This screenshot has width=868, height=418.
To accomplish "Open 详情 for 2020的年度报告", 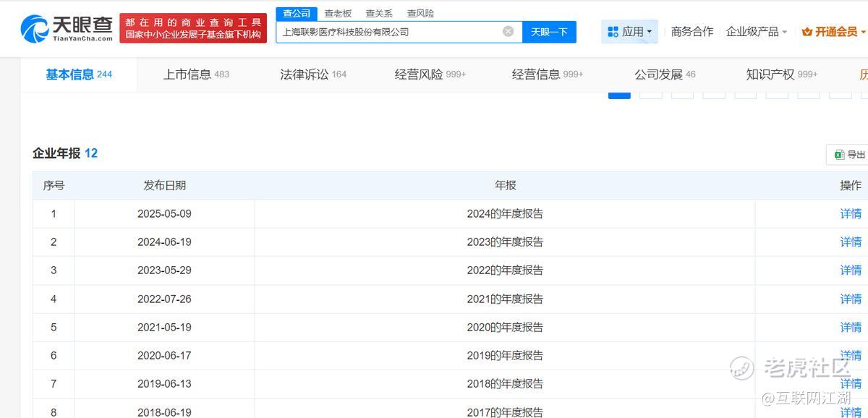I will tap(851, 327).
